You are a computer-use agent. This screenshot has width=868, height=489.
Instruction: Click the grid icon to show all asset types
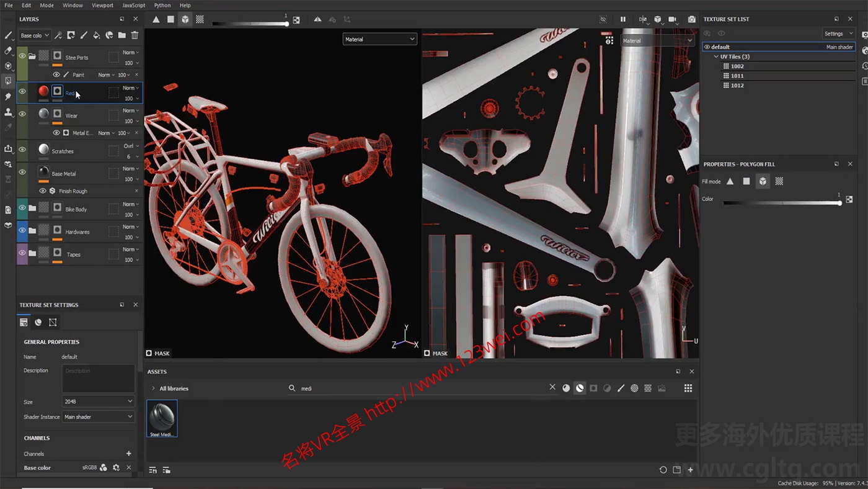(x=688, y=388)
